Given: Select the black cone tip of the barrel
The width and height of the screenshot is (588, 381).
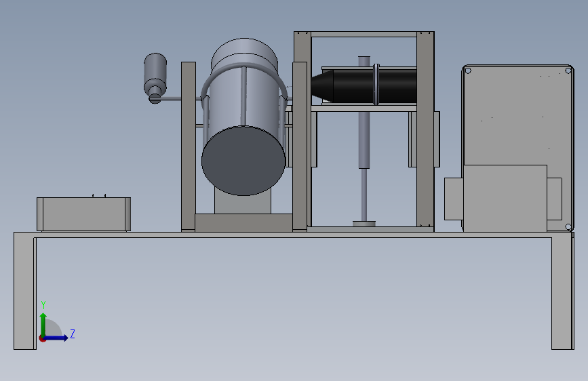Looking at the screenshot, I should pyautogui.click(x=323, y=86).
